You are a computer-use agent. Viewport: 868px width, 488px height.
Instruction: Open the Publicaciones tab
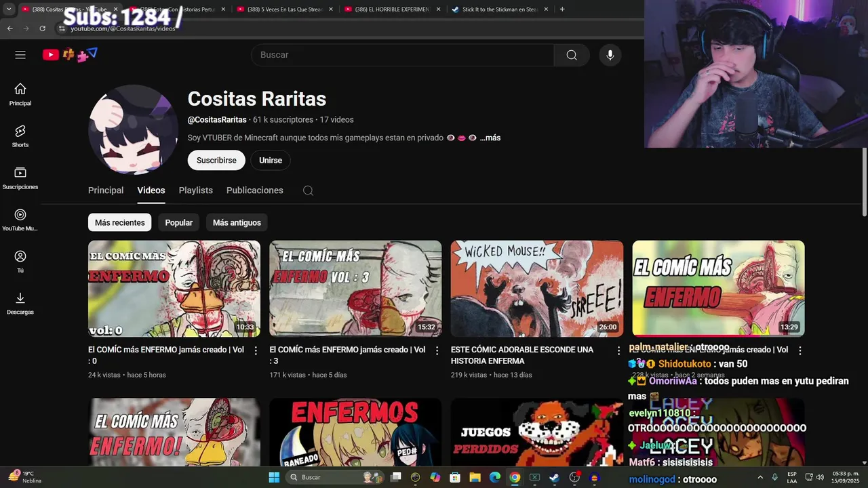click(255, 190)
